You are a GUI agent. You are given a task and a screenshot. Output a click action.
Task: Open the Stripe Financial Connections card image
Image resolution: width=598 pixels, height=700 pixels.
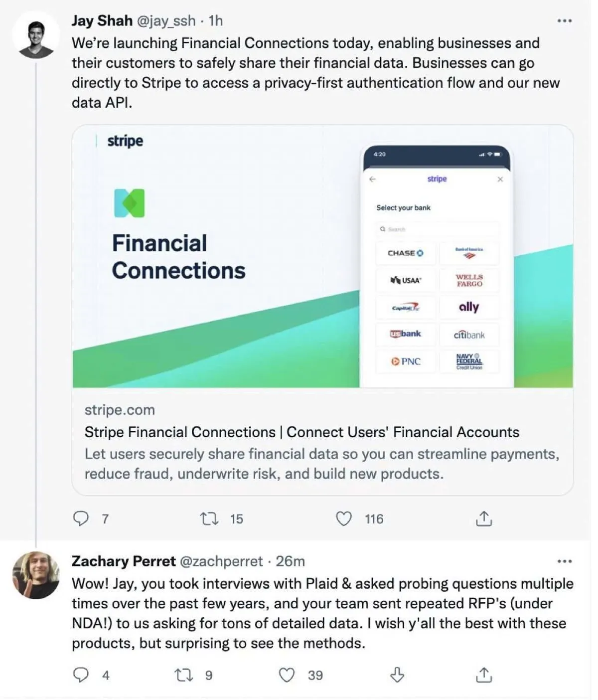click(x=322, y=256)
